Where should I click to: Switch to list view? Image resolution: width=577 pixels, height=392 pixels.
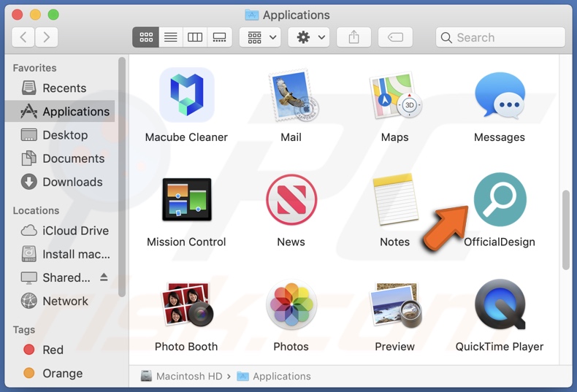click(171, 37)
